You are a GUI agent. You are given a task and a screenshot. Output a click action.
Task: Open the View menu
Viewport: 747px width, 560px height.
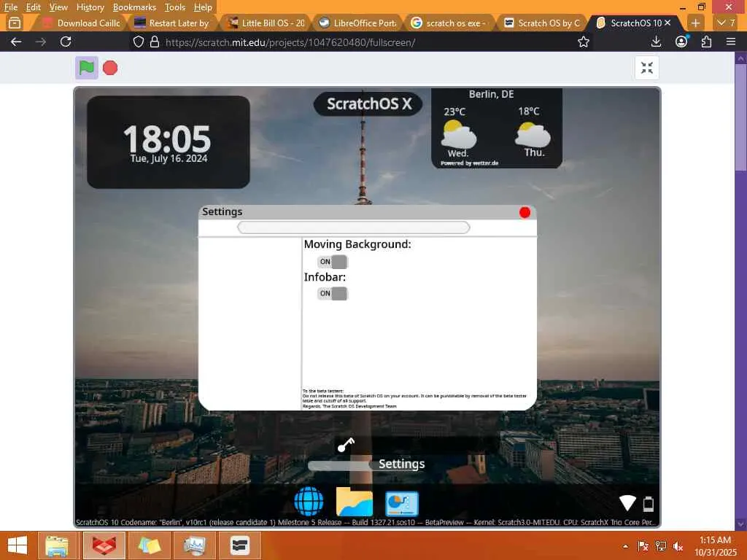[x=58, y=7]
